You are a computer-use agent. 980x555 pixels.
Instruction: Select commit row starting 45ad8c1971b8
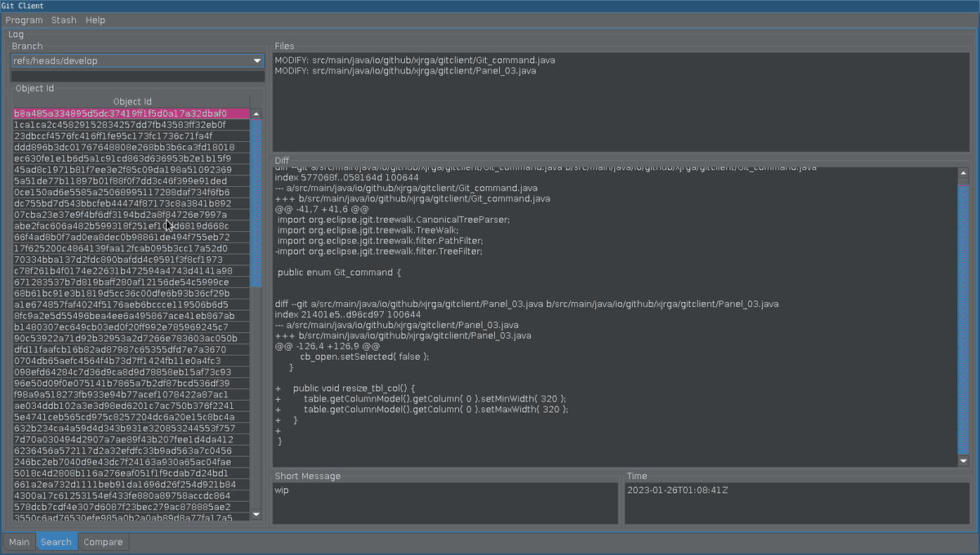(x=131, y=170)
